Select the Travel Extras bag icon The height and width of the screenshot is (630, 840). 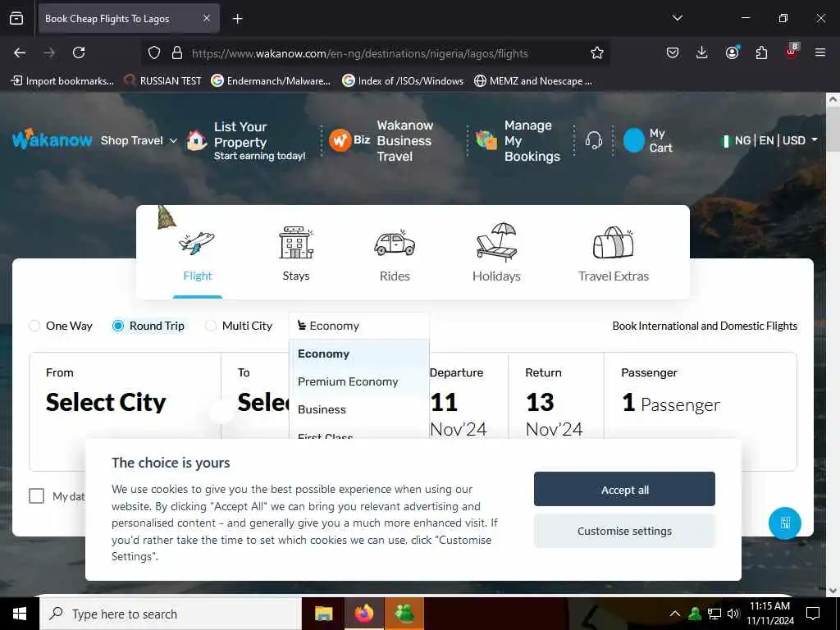pos(614,243)
